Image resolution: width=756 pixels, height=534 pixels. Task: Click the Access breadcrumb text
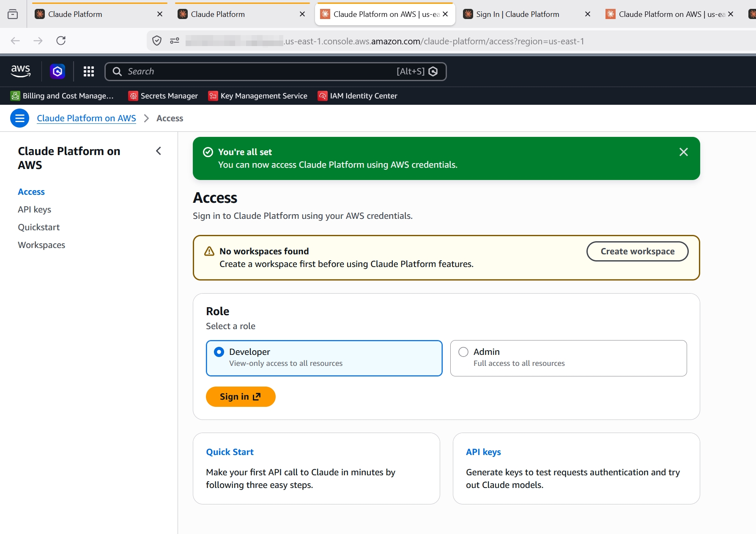click(170, 118)
